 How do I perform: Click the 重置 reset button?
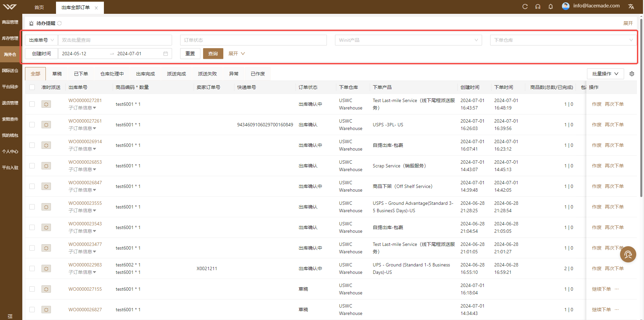pos(190,54)
